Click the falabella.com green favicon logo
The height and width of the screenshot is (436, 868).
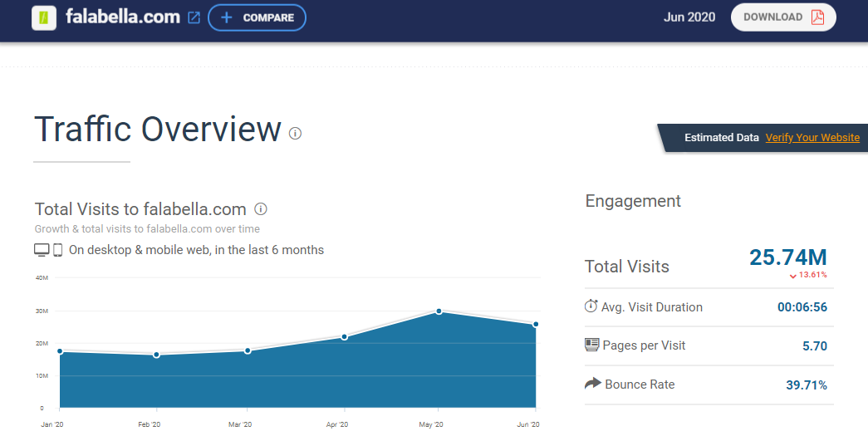pos(44,17)
